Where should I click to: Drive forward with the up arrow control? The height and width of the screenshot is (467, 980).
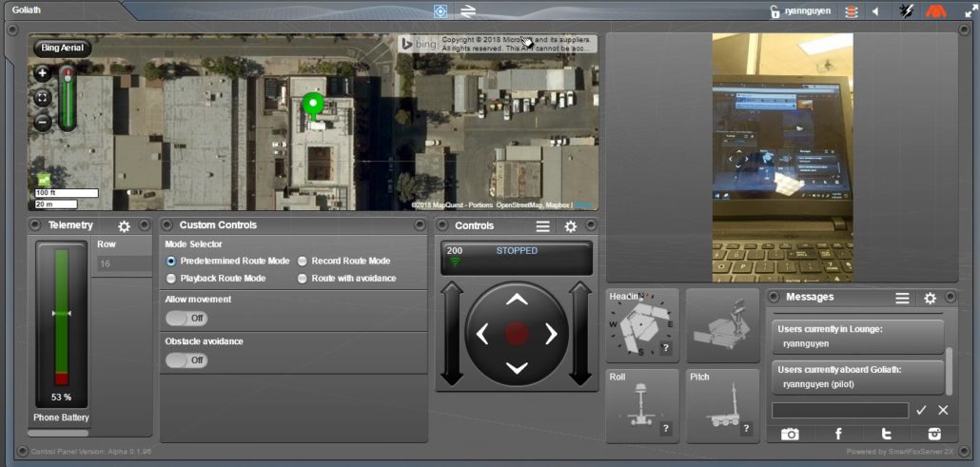coord(516,300)
